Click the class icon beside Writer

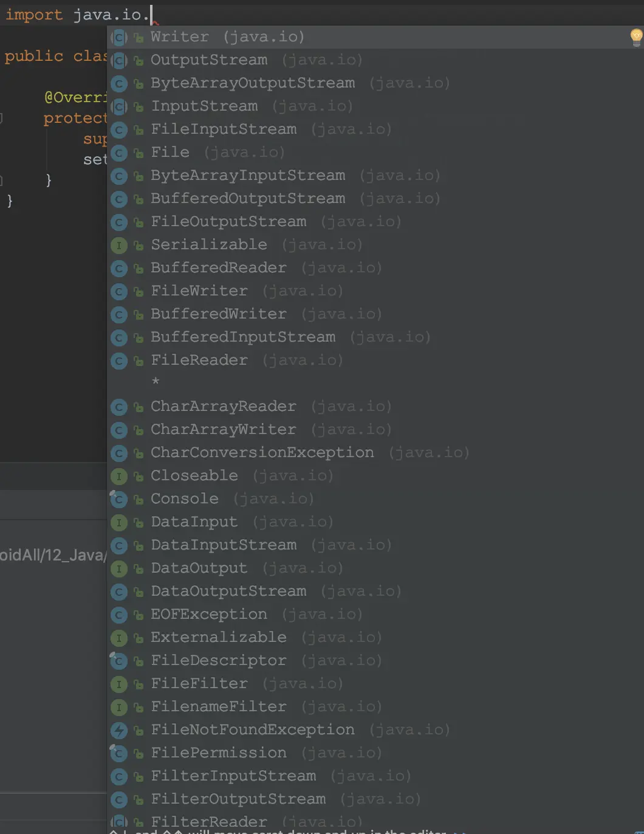tap(119, 38)
